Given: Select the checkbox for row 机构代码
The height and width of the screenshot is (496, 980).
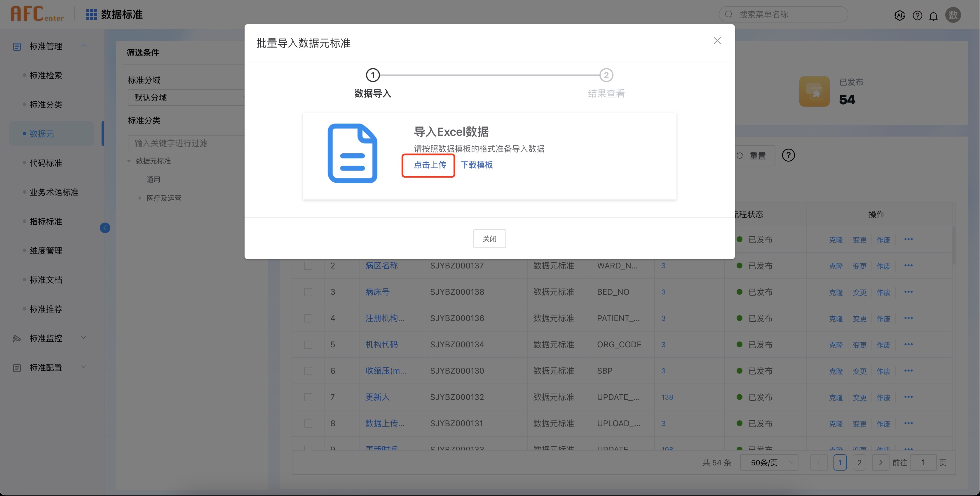Looking at the screenshot, I should 308,344.
